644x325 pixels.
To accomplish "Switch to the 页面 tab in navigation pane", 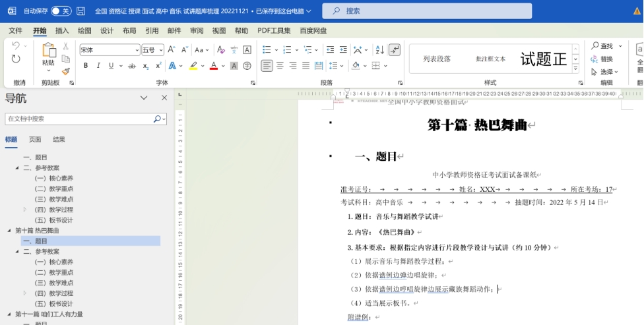I will [35, 140].
